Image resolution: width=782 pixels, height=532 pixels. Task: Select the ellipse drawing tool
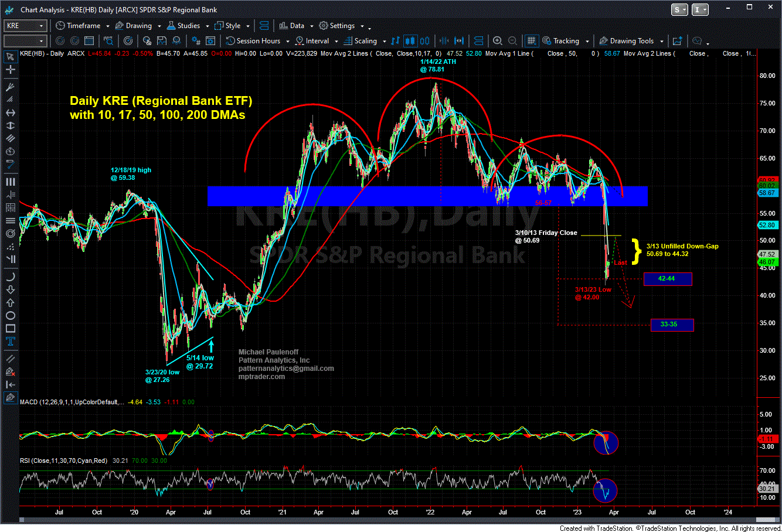(10, 315)
